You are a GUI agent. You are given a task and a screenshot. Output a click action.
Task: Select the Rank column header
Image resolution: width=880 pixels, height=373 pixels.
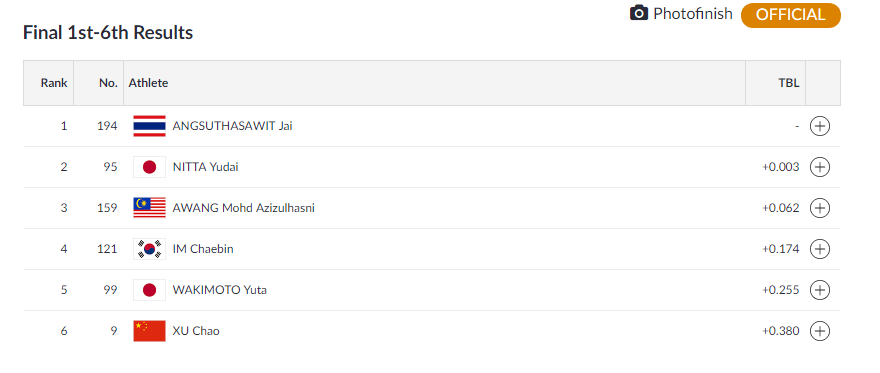[54, 83]
